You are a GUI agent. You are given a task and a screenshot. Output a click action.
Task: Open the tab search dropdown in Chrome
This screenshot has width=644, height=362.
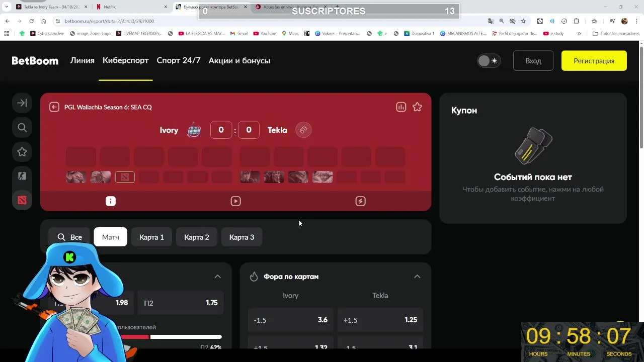(7, 7)
